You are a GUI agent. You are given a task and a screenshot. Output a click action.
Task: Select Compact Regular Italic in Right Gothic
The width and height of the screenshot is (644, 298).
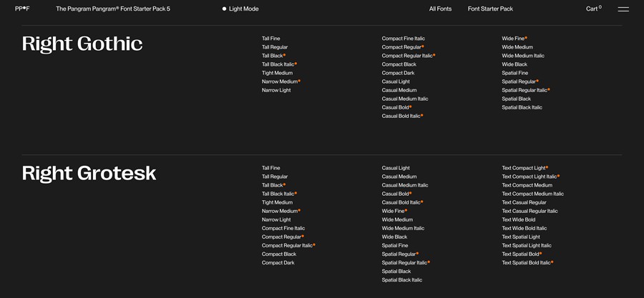tap(409, 56)
